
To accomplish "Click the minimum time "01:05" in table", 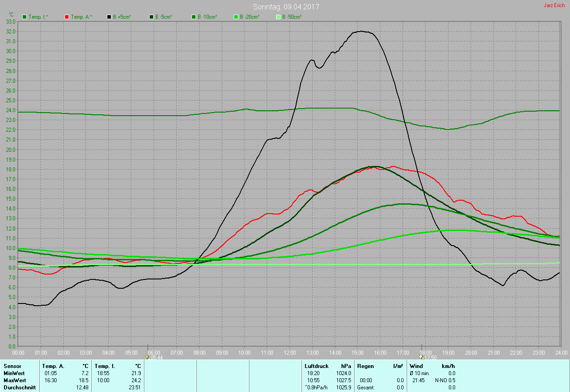I will coord(51,373).
